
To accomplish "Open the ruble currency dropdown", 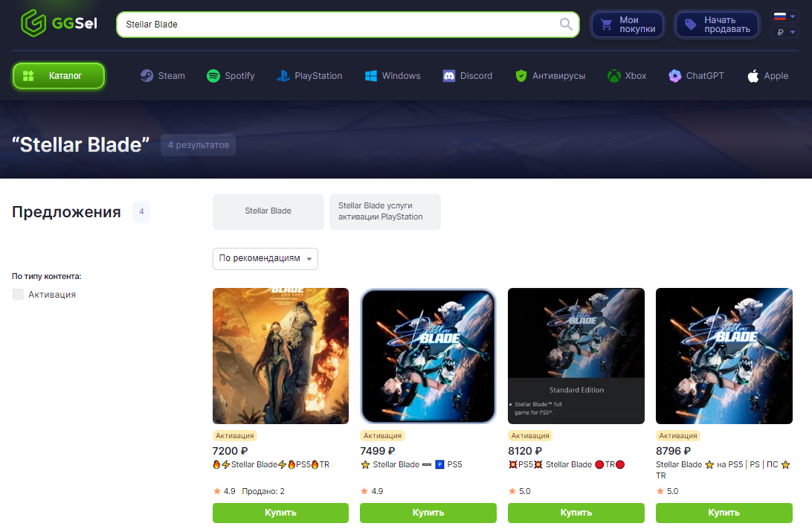I will [x=785, y=32].
